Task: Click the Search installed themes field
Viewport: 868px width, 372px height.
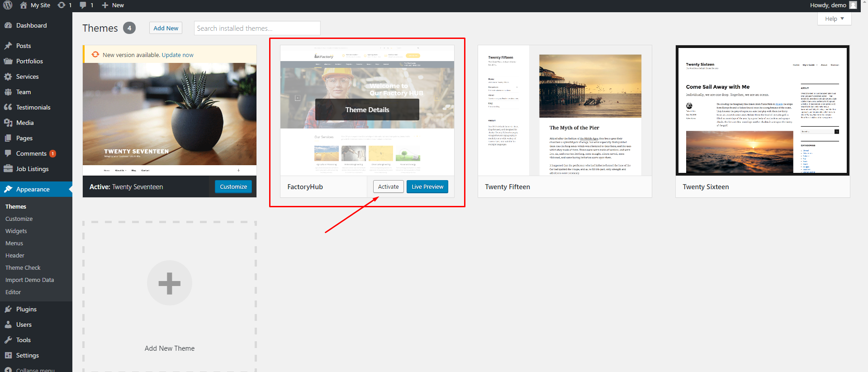Action: (x=257, y=28)
